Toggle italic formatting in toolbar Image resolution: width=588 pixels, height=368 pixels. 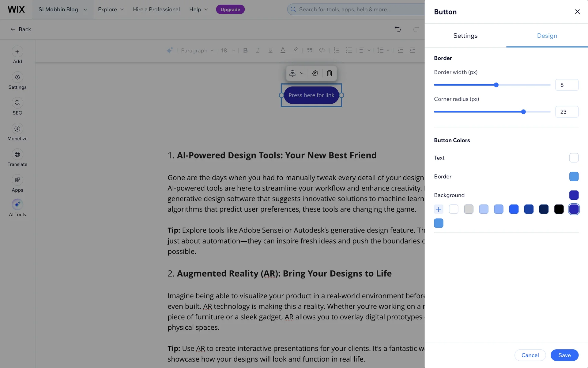(x=258, y=50)
